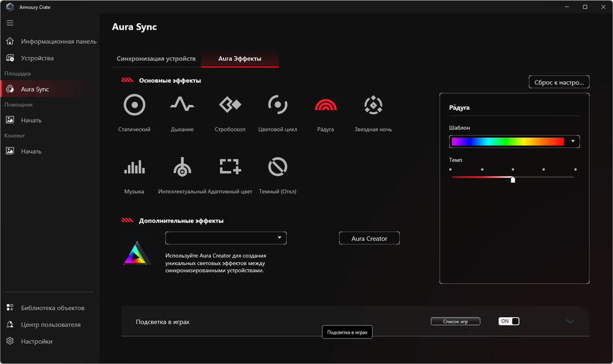Select the Color cycle (Цветовой цикл) icon
The height and width of the screenshot is (364, 613).
click(277, 105)
